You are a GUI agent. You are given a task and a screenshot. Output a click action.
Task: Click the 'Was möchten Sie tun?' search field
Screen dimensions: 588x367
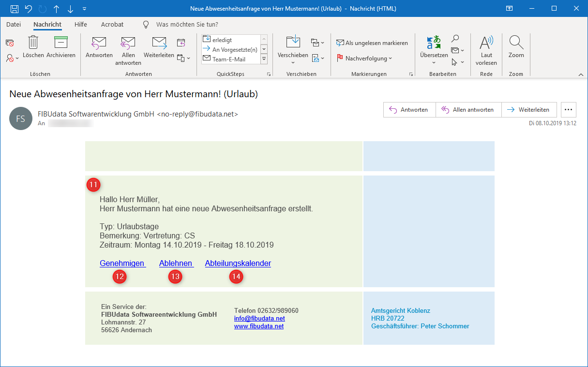click(x=187, y=24)
